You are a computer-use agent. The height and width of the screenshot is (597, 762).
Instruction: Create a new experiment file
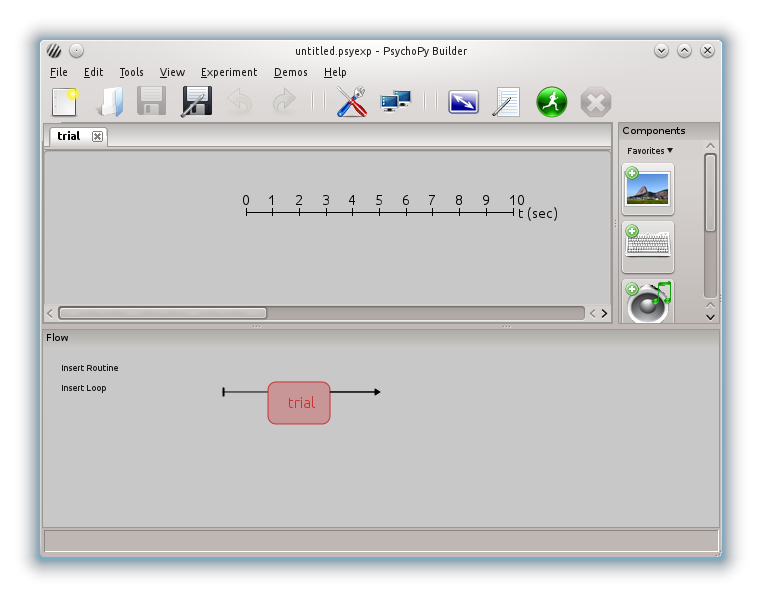[64, 102]
